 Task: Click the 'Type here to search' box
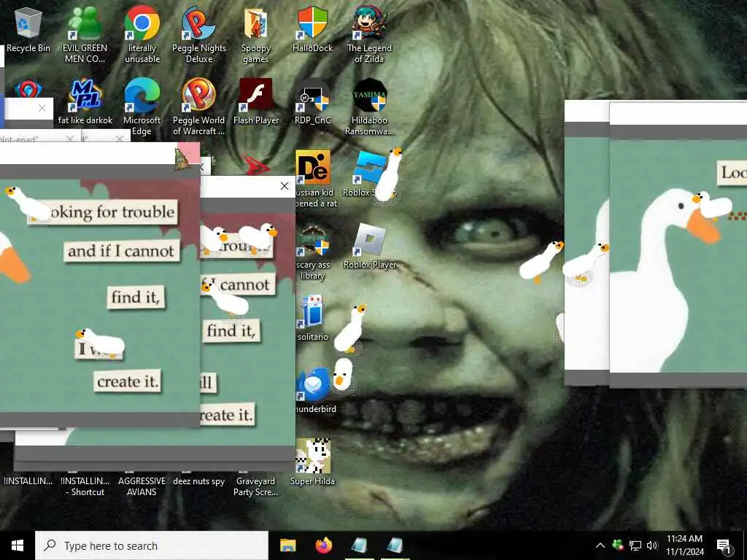(152, 545)
